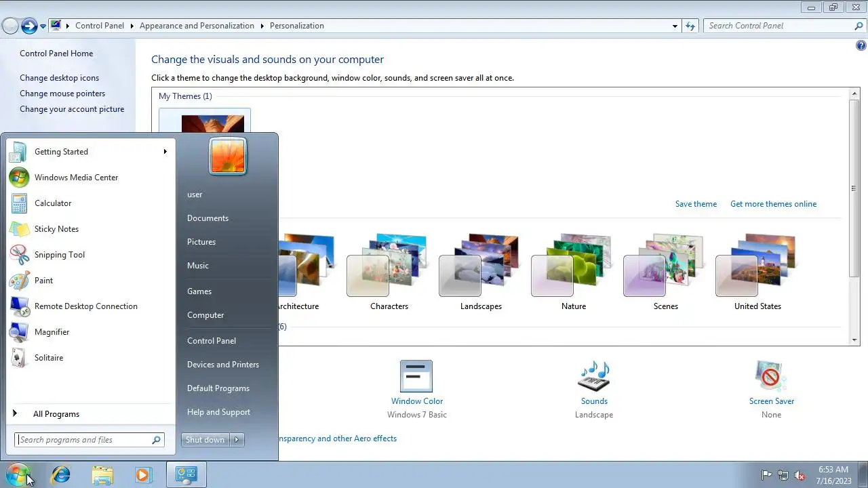
Task: Click the Search Control Panel field
Action: click(x=785, y=26)
